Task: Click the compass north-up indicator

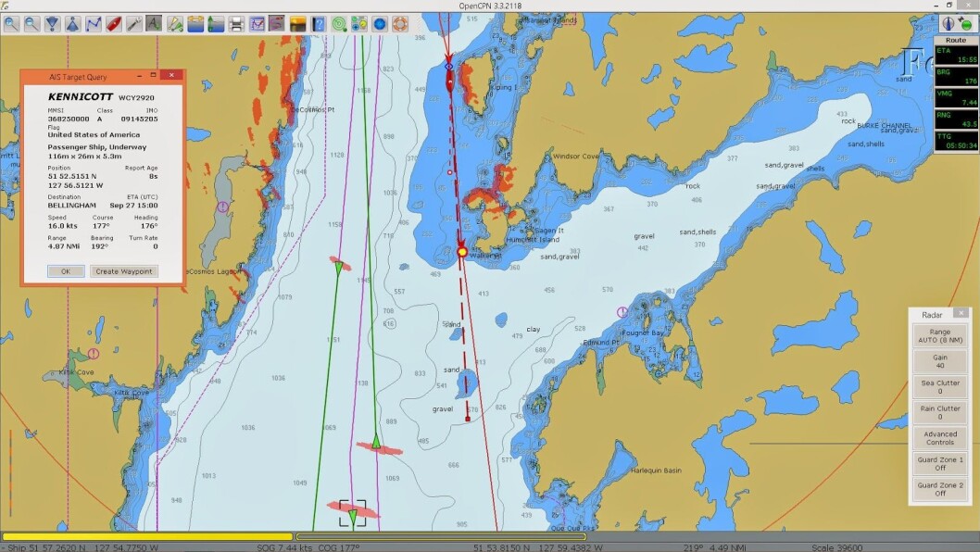Action: (949, 24)
